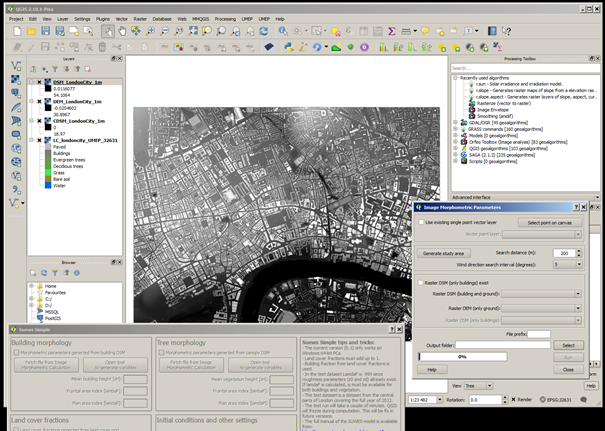Viewport: 605px width, 431px height.
Task: Click the Output folder input field
Action: tap(503, 345)
